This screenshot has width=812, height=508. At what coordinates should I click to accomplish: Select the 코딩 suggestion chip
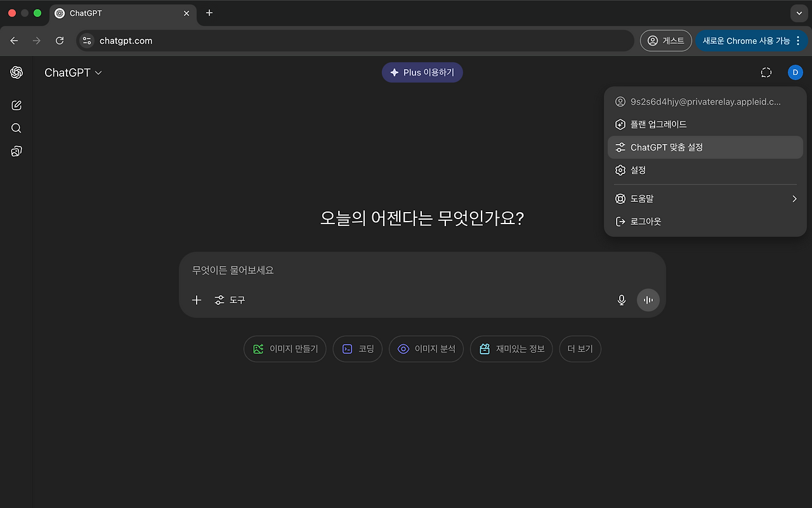(358, 349)
